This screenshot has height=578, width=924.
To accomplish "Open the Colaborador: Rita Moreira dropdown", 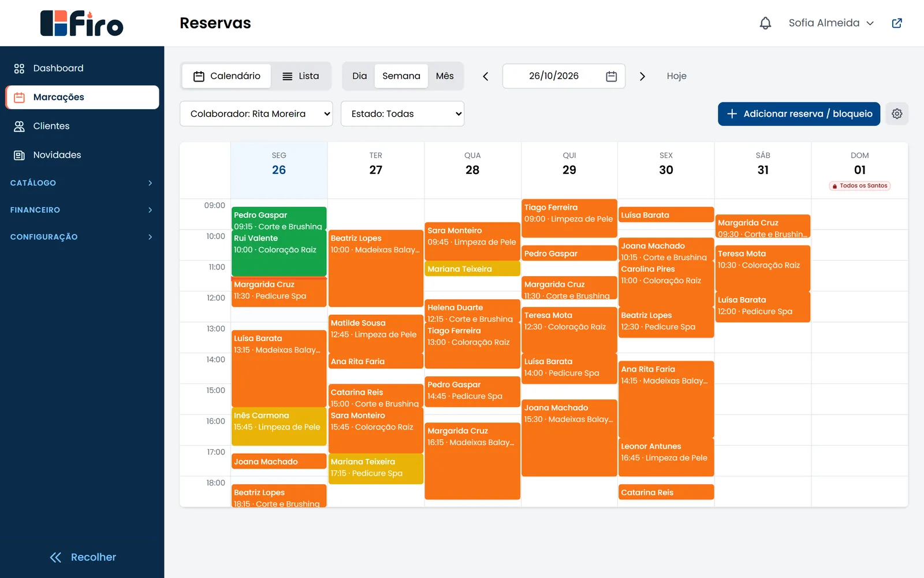I will pyautogui.click(x=256, y=114).
